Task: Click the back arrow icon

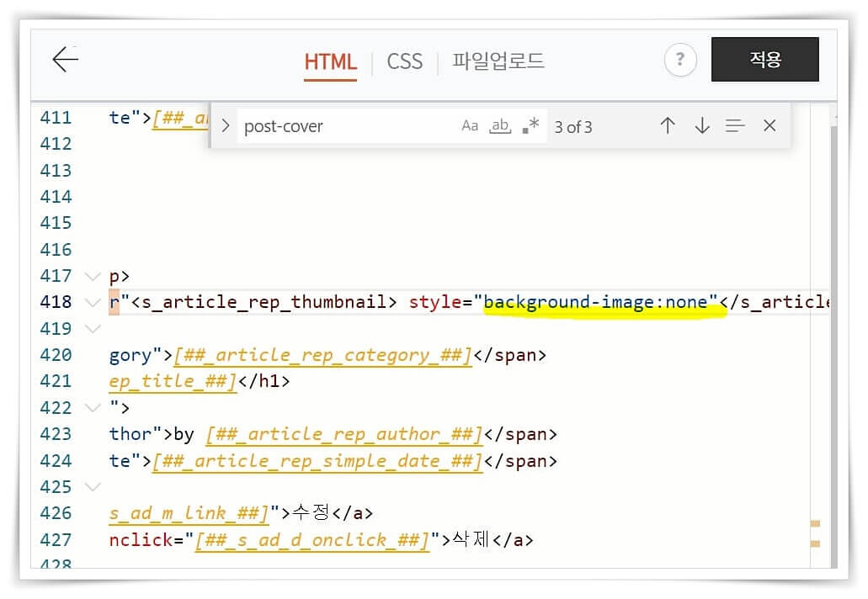Action: pos(66,60)
